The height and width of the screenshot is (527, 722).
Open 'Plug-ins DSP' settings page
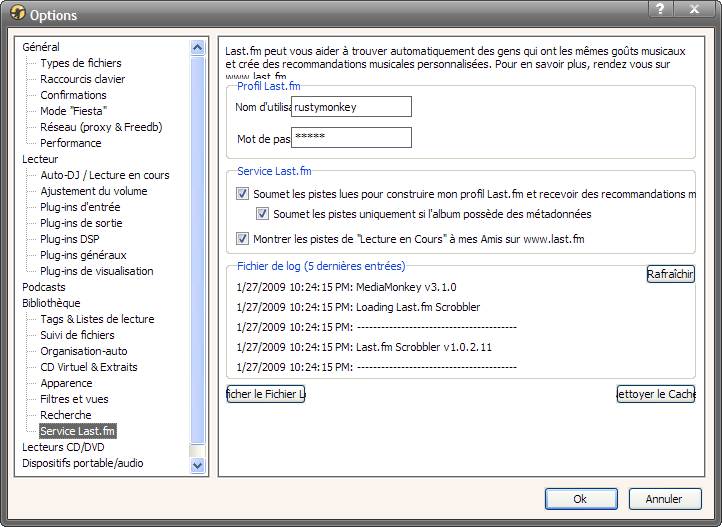click(x=69, y=239)
